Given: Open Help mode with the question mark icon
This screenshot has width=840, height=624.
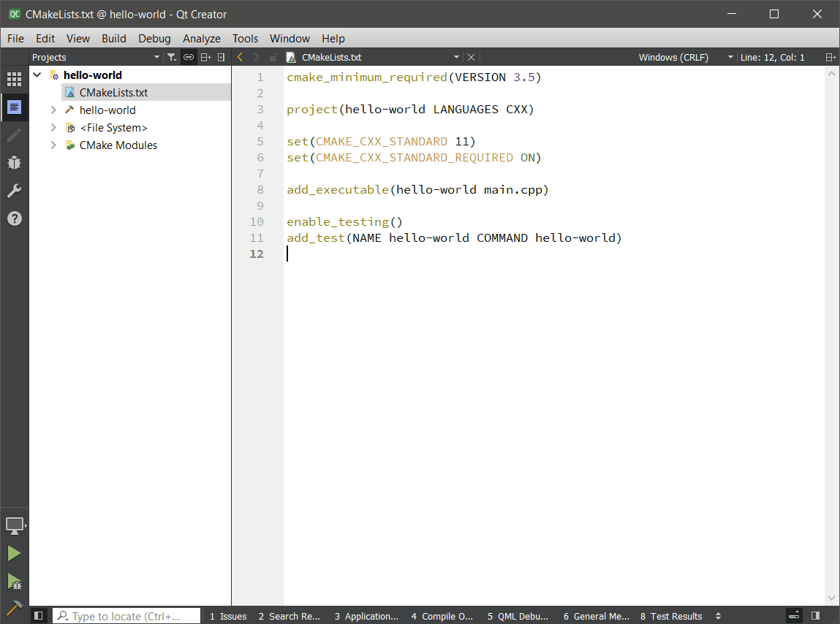Looking at the screenshot, I should [x=14, y=218].
